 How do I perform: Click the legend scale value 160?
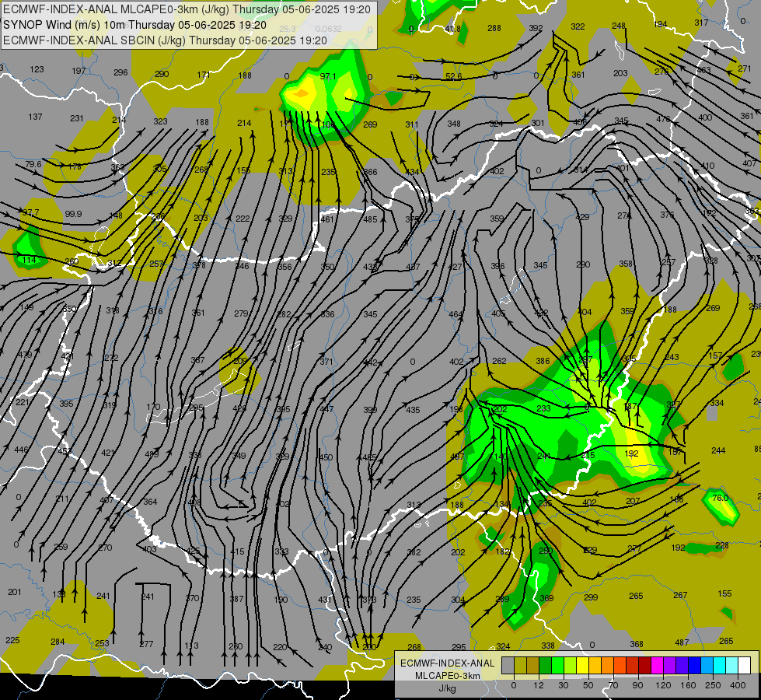(x=688, y=685)
